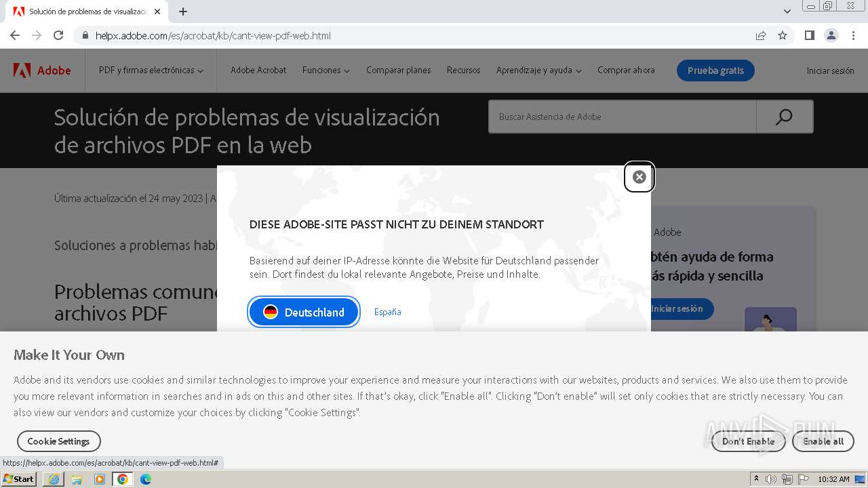Click the Don't Enable cookies button
The image size is (868, 488).
(748, 441)
